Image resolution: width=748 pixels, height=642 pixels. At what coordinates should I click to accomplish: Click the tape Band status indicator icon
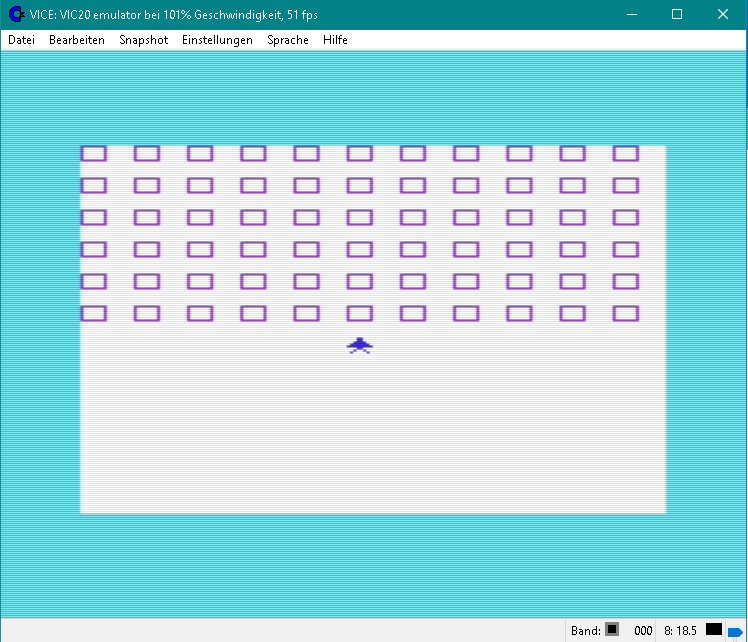pos(612,629)
